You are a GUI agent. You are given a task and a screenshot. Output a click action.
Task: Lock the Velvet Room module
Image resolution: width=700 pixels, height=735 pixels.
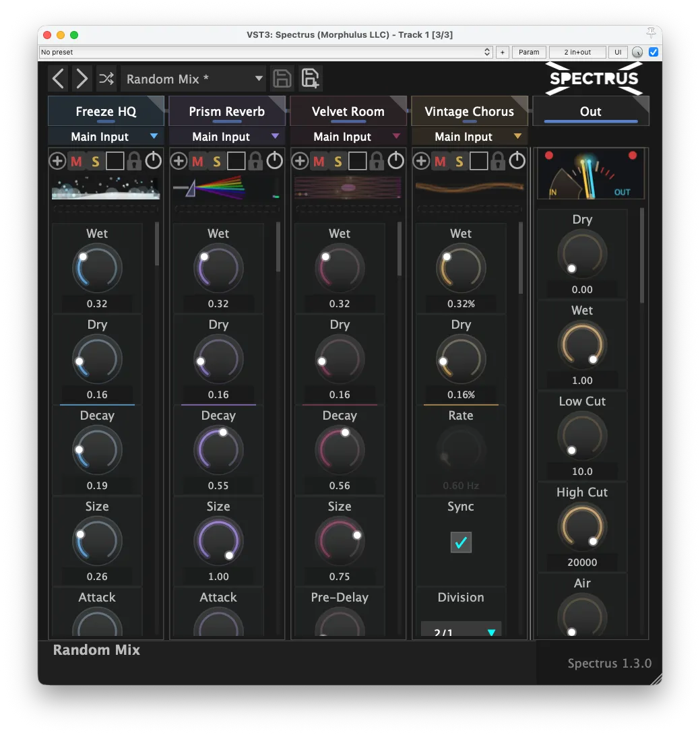(x=377, y=161)
